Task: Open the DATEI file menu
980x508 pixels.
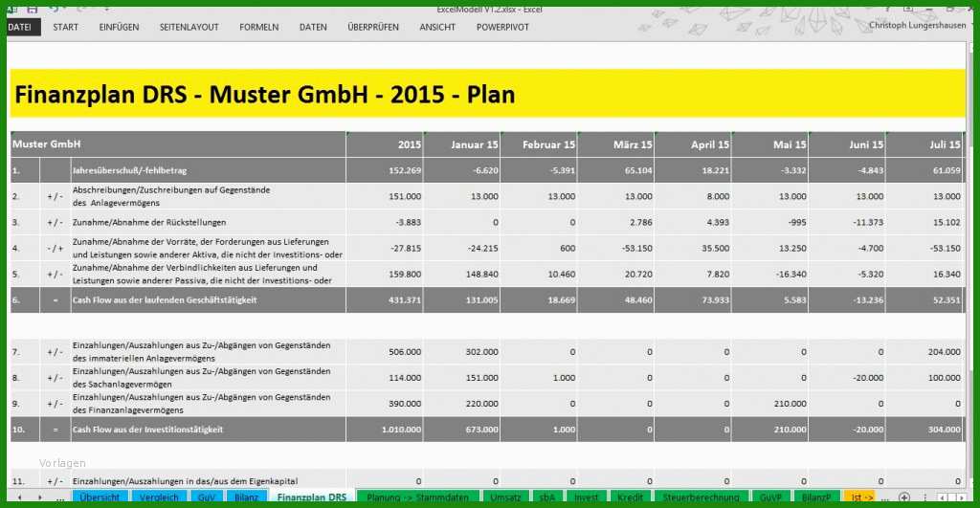Action: [x=22, y=27]
